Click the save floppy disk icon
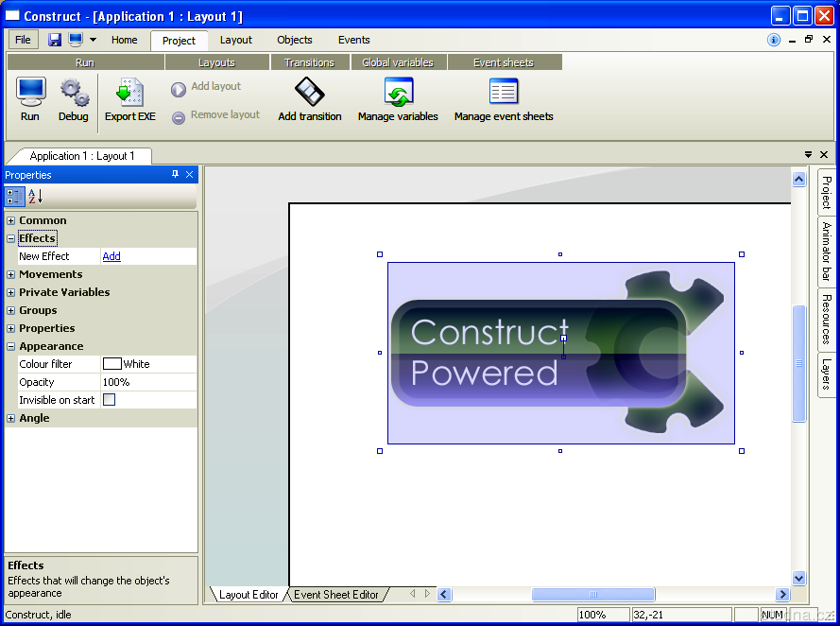This screenshot has width=840, height=626. pyautogui.click(x=55, y=40)
